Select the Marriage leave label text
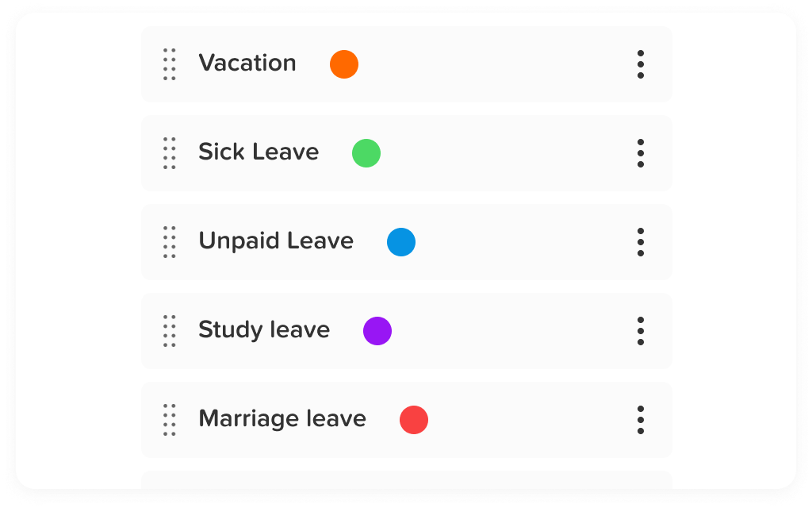The width and height of the screenshot is (812, 508). click(x=282, y=419)
